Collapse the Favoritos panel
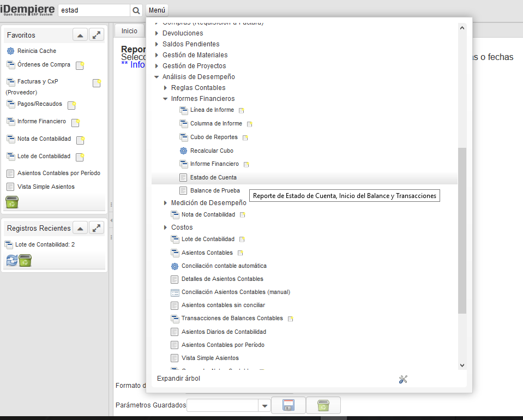523x420 pixels. 80,35
